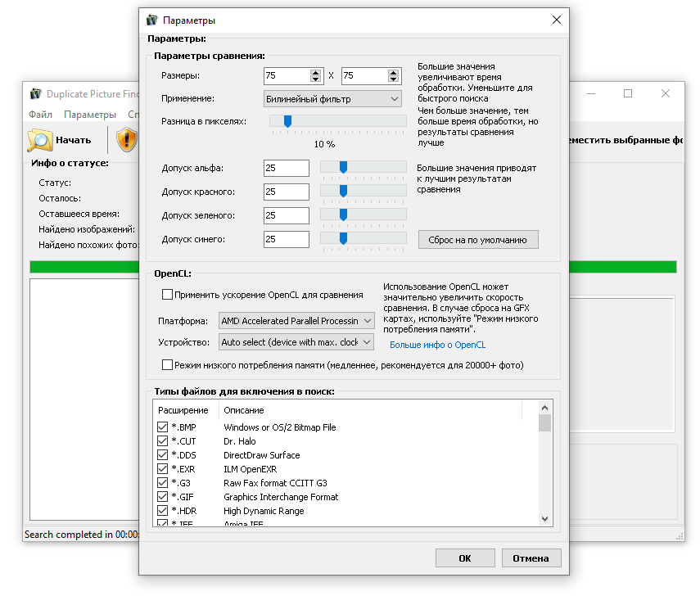The image size is (700, 596).
Task: Open the Параметры menu
Action: point(90,114)
